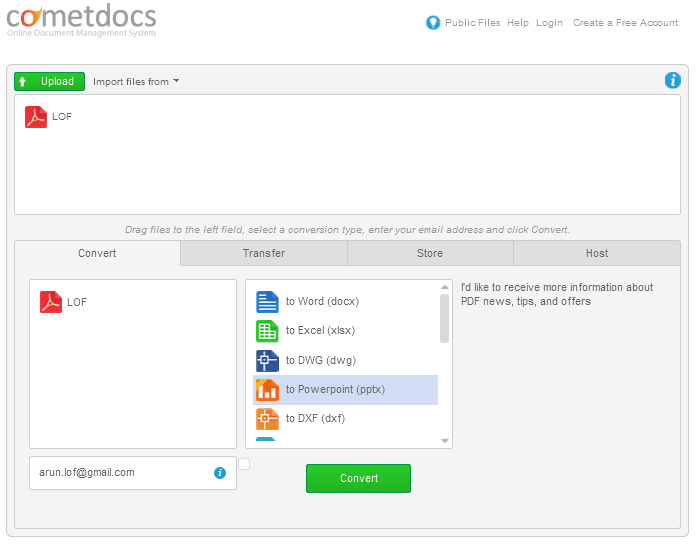Click conversion list scroll up arrow
This screenshot has height=545, width=697.
coord(445,287)
